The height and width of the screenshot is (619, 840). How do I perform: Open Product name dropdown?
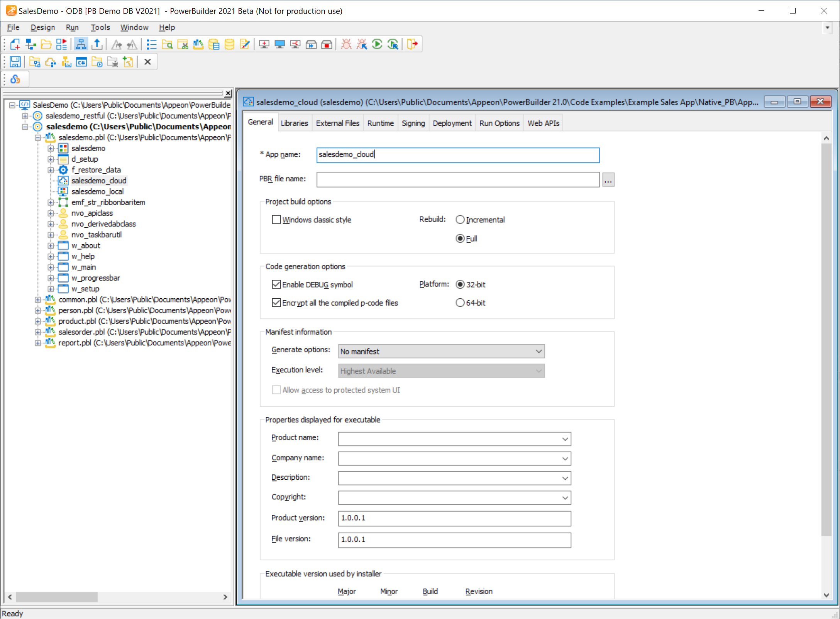tap(565, 439)
